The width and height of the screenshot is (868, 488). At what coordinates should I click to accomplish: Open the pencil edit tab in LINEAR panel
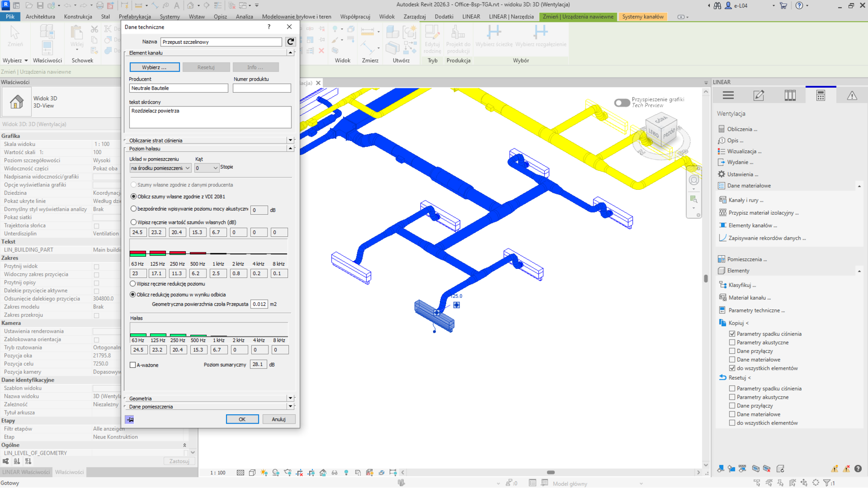click(759, 96)
